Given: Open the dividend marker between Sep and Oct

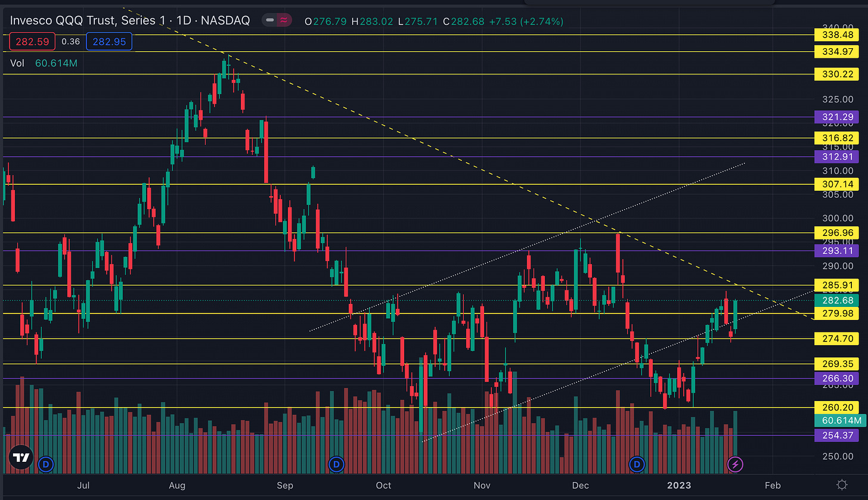Looking at the screenshot, I should click(336, 464).
